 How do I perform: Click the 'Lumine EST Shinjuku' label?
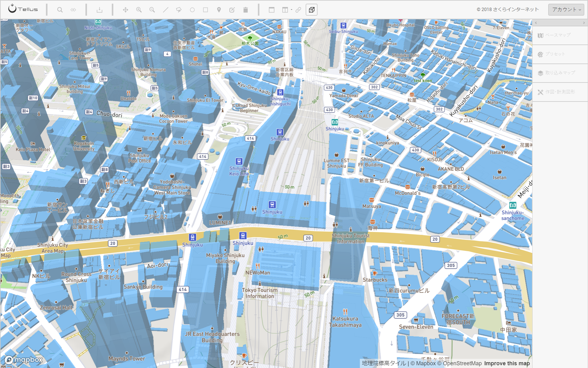coord(337,163)
